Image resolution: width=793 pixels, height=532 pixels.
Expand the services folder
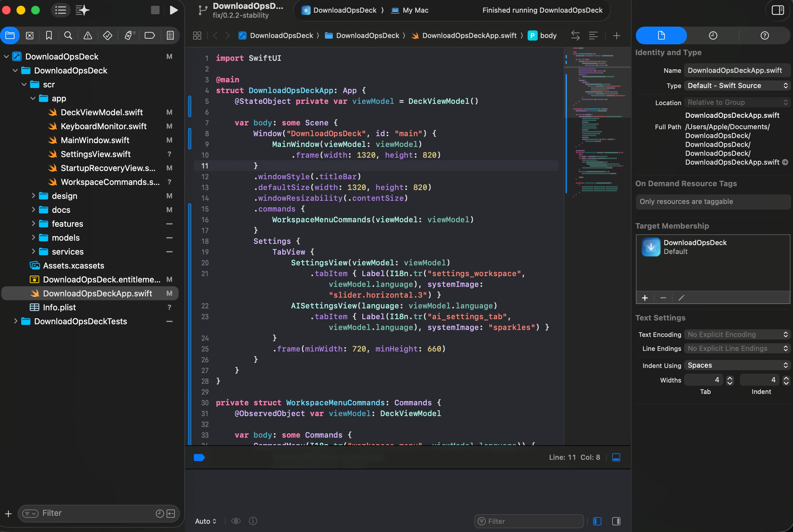33,251
